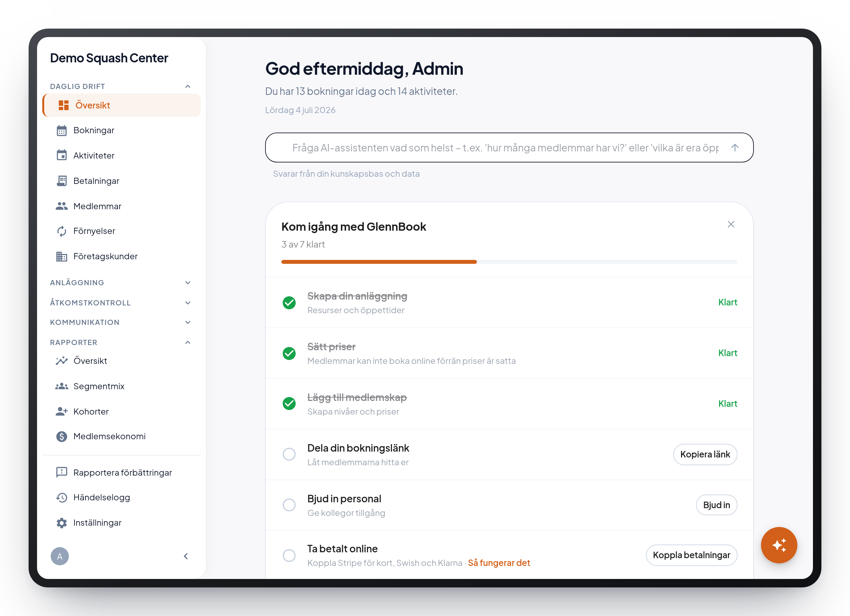Image resolution: width=850 pixels, height=616 pixels.
Task: Click the onboarding progress bar
Action: 509,262
